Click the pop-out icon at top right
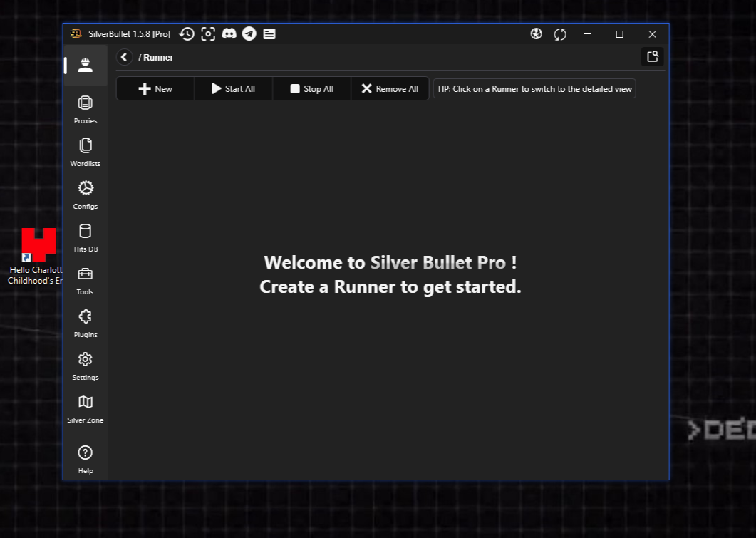This screenshot has width=756, height=538. coord(653,57)
